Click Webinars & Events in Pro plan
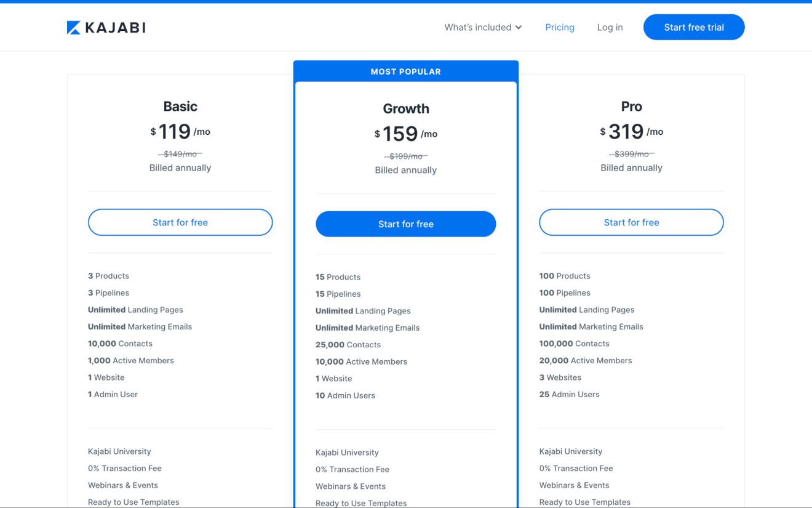This screenshot has width=812, height=508. (x=575, y=485)
